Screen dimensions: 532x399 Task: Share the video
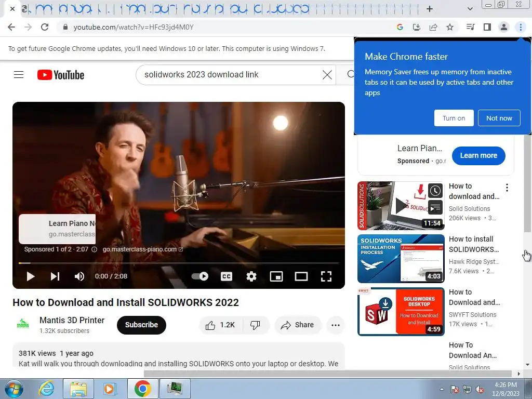pos(298,325)
